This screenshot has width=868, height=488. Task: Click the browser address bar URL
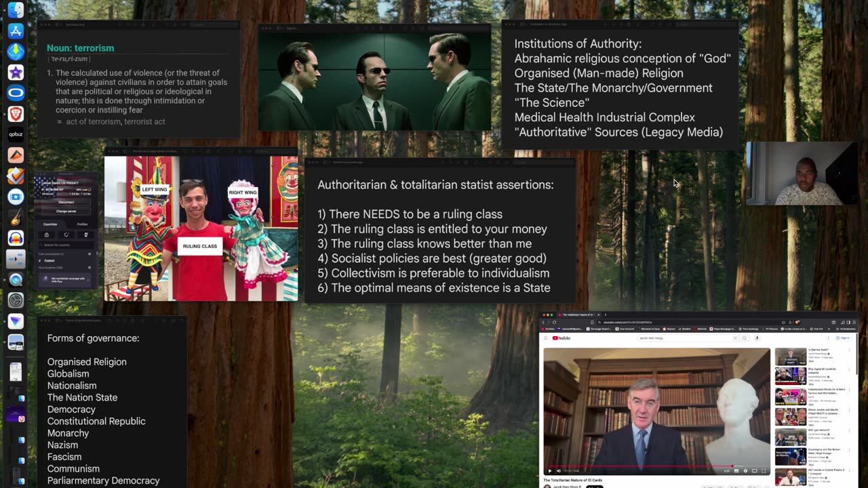click(x=627, y=322)
